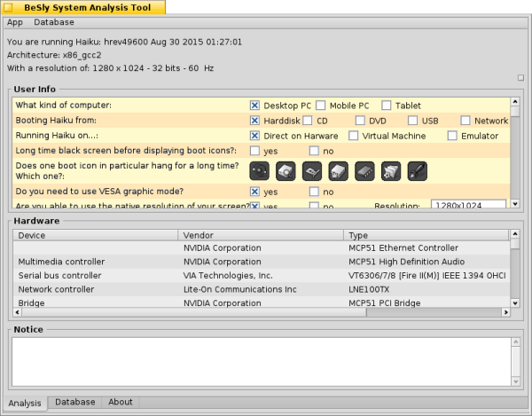Select the memory module boot icon
The image size is (532, 416).
(x=364, y=171)
